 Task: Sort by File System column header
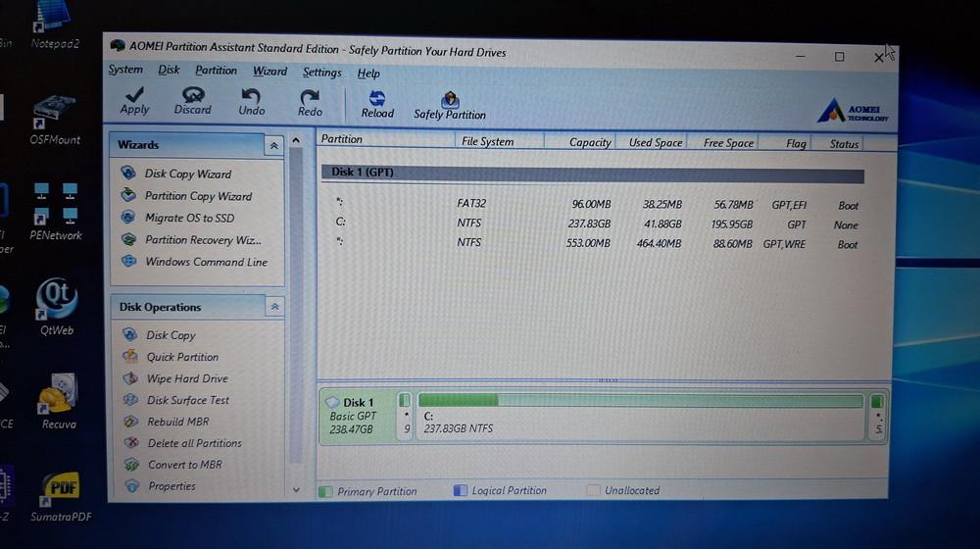point(500,141)
